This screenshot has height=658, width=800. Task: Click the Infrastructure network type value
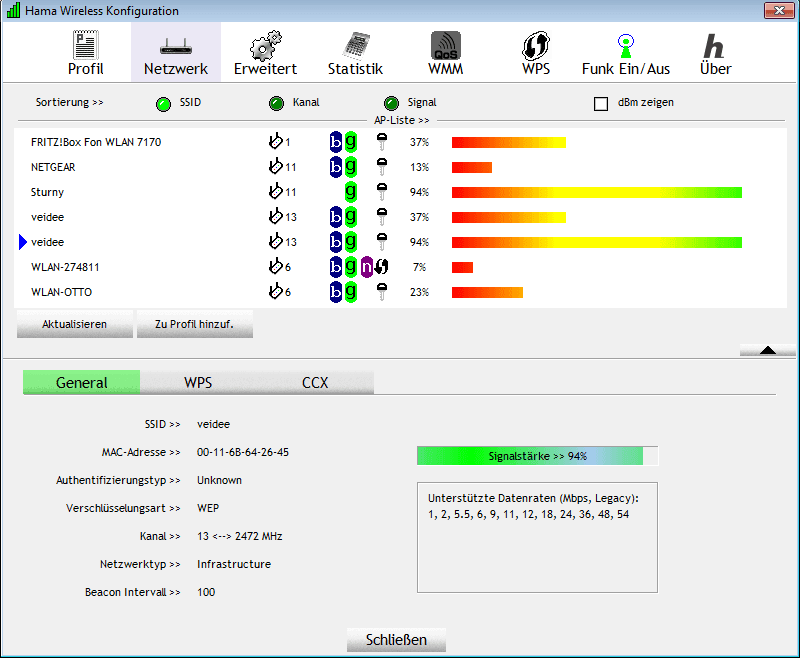click(x=234, y=564)
